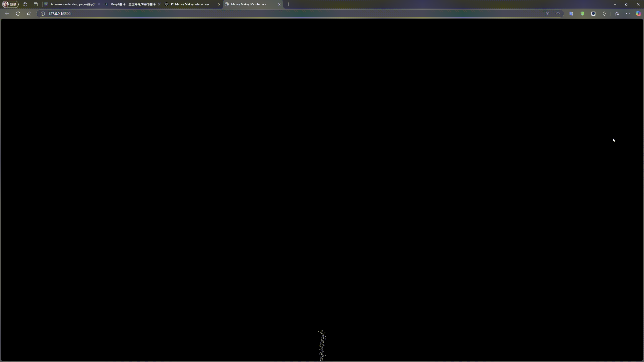Image resolution: width=644 pixels, height=362 pixels.
Task: Open the workspaces icon beside the profile
Action: [x=25, y=4]
